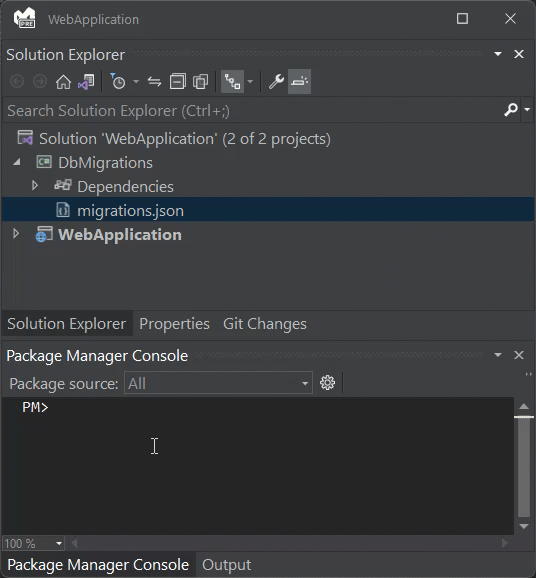Open Pending Changes Filter clock icon
The image size is (536, 578).
click(x=118, y=81)
